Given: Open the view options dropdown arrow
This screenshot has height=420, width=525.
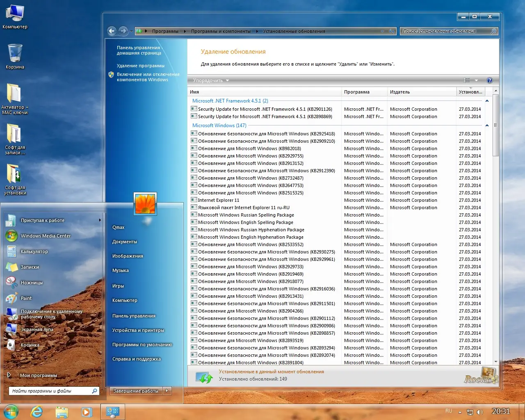Looking at the screenshot, I should (476, 80).
